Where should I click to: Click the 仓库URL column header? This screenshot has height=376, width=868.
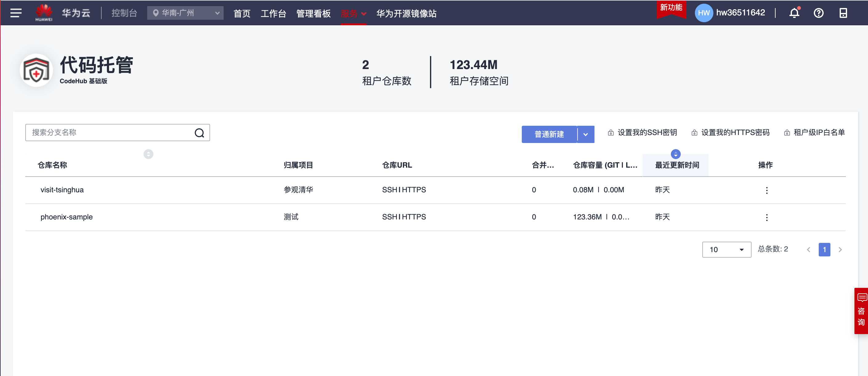click(x=397, y=165)
